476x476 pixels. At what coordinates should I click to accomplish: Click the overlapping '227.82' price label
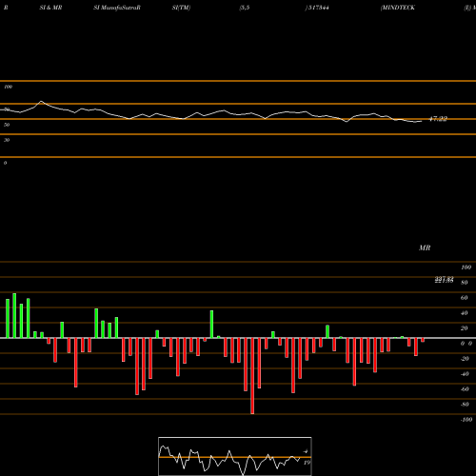pyautogui.click(x=444, y=279)
